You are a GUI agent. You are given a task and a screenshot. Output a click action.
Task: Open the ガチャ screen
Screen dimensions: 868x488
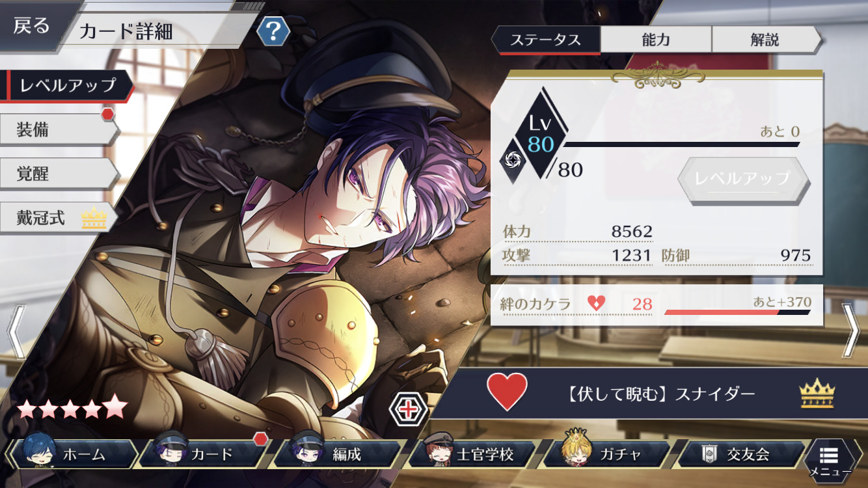tap(608, 454)
